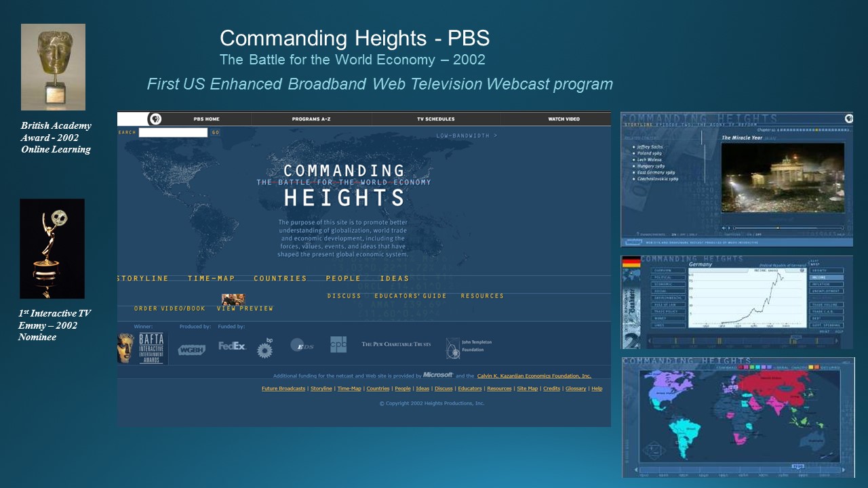Select Watch Video in top bar
Viewport: 868px width, 488px height.
[564, 119]
